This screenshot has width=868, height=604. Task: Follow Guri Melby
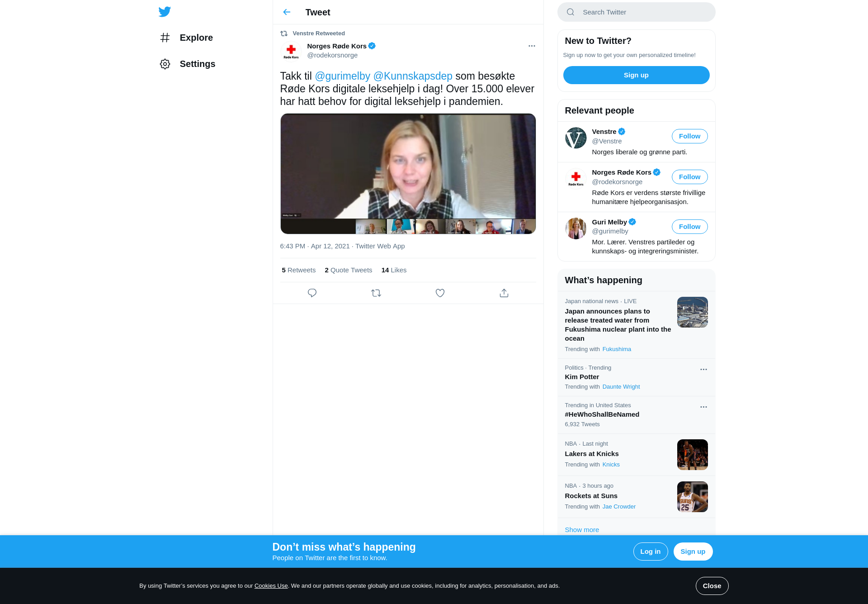tap(689, 227)
